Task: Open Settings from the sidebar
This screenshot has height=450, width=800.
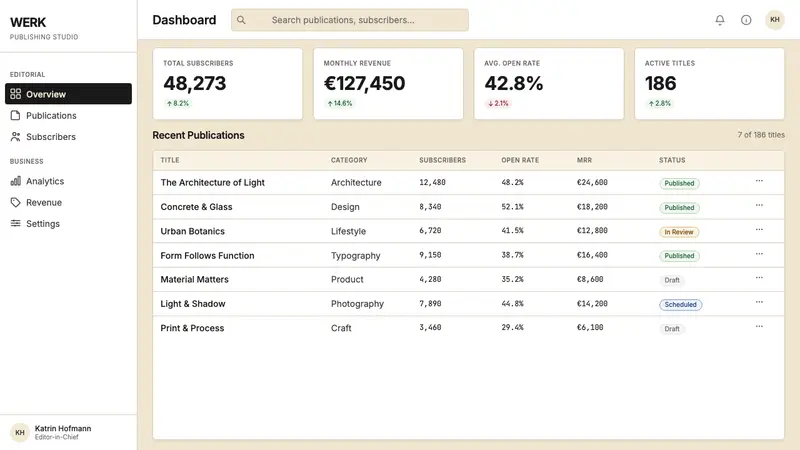Action: pyautogui.click(x=68, y=223)
